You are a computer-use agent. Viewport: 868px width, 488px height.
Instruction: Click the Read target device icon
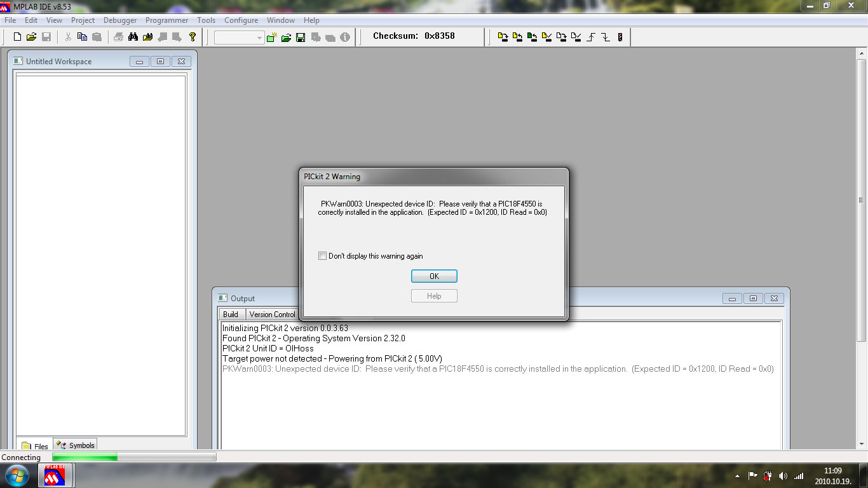(x=517, y=37)
